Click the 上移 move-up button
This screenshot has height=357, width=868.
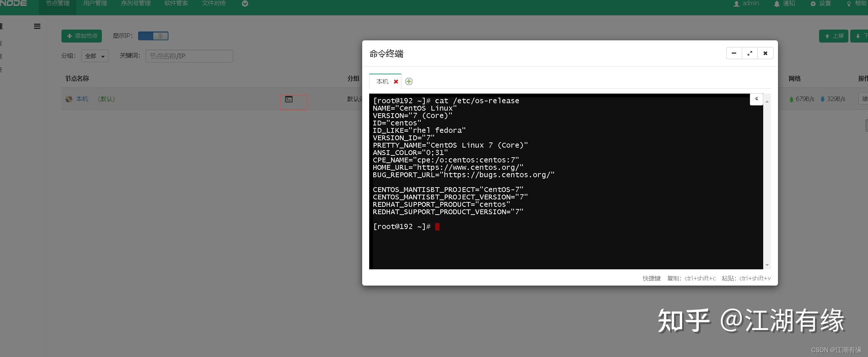[834, 36]
